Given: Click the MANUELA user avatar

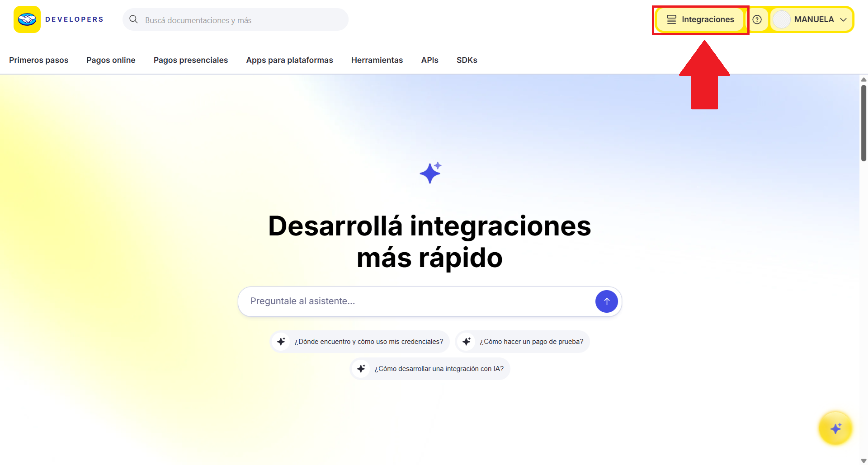Looking at the screenshot, I should [782, 19].
